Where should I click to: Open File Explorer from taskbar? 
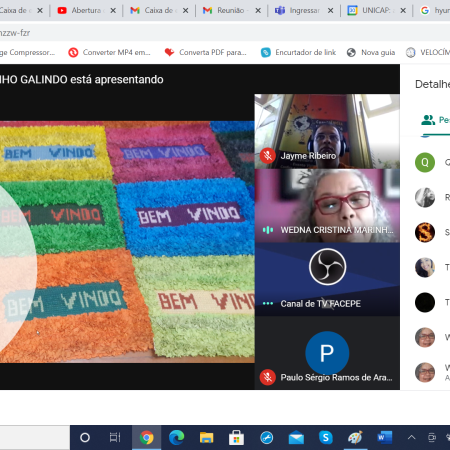[x=206, y=437]
